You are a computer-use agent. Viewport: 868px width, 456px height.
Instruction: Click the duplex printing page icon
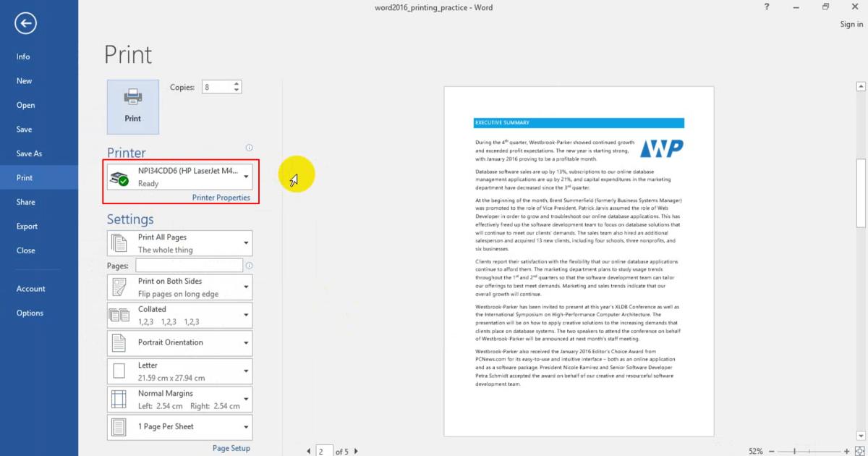click(119, 287)
